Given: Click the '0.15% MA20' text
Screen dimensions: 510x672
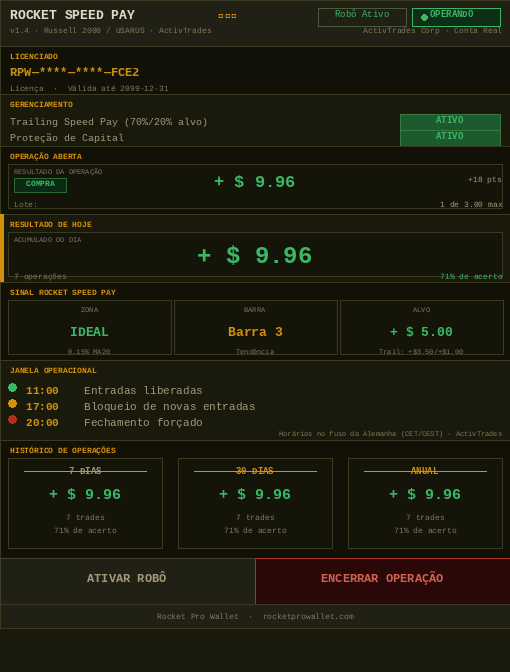Looking at the screenshot, I should 89,351.
